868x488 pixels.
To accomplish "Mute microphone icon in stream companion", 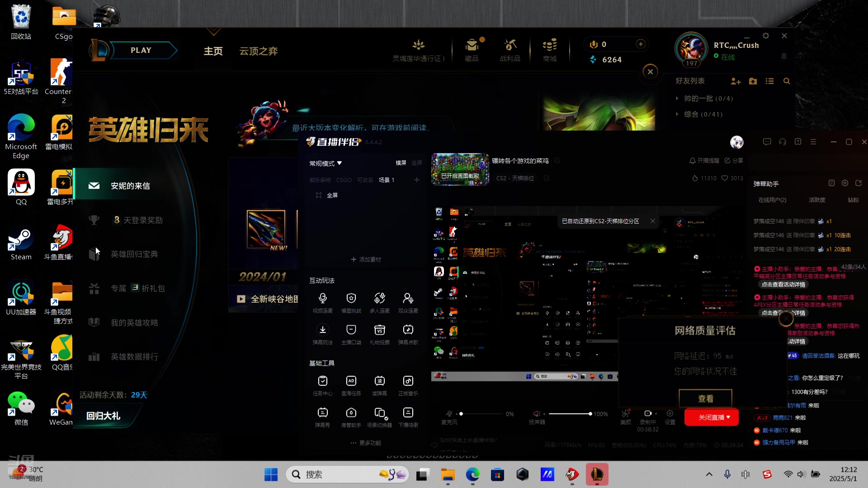I will [x=449, y=413].
